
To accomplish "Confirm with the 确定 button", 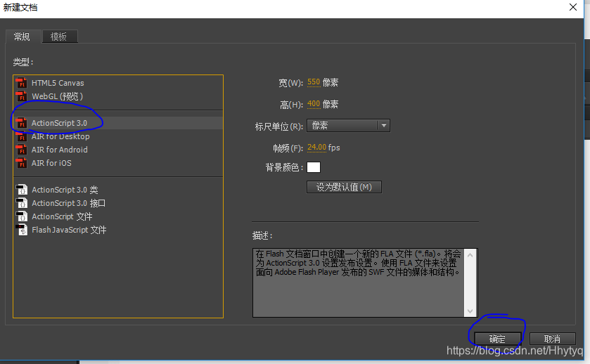I will (497, 339).
